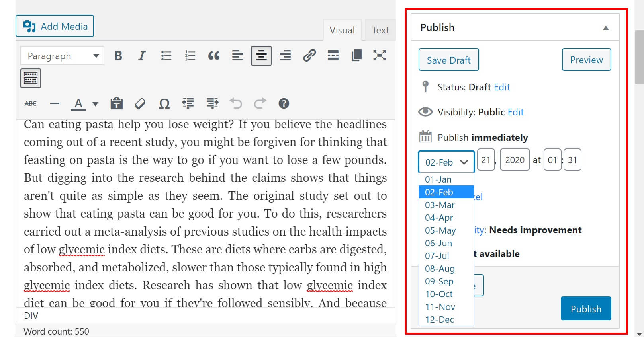Switch to the Visual editor tab
The width and height of the screenshot is (644, 339).
pyautogui.click(x=342, y=30)
